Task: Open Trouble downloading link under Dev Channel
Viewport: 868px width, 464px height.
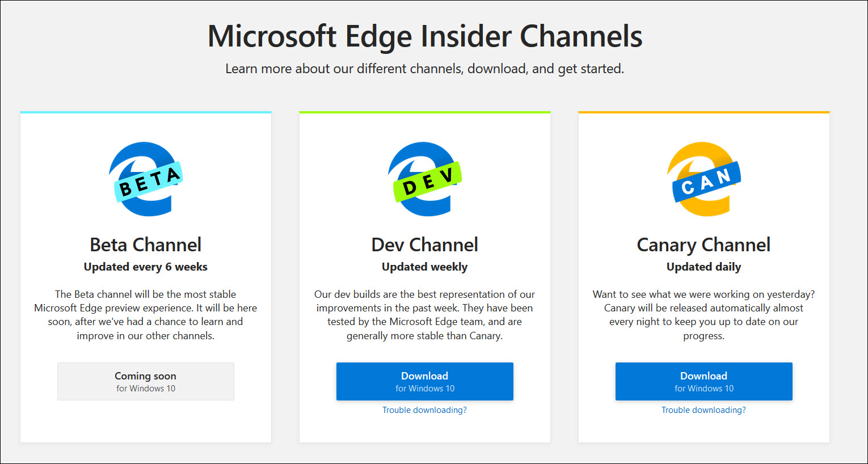Action: [x=425, y=410]
